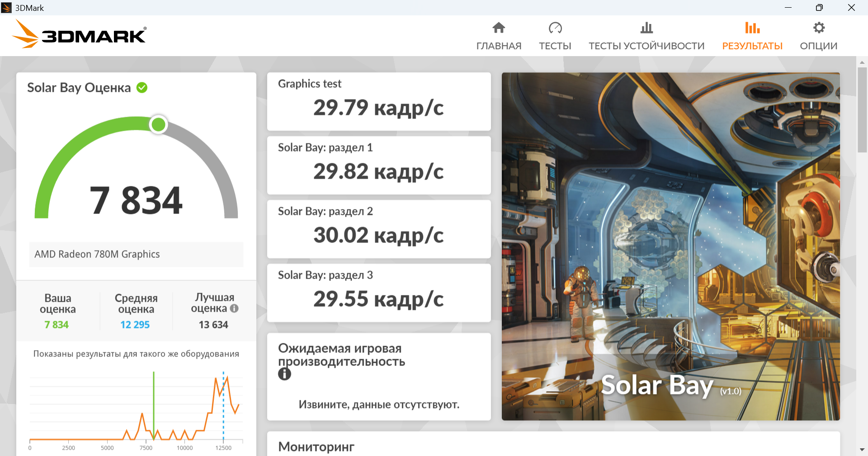Click the bar chart icon above ТЕСТЫ УСТОЙЧИВОСТИ
This screenshot has height=456, width=868.
pyautogui.click(x=646, y=28)
